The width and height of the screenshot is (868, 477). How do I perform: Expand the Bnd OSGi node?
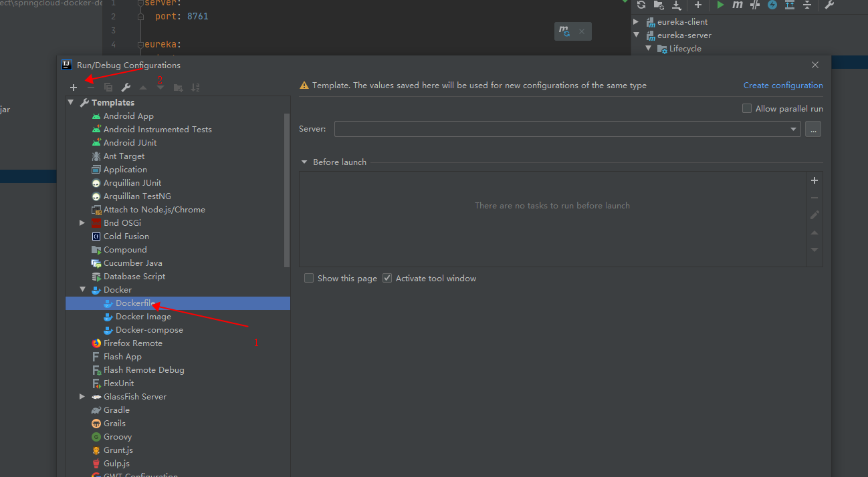click(x=82, y=222)
